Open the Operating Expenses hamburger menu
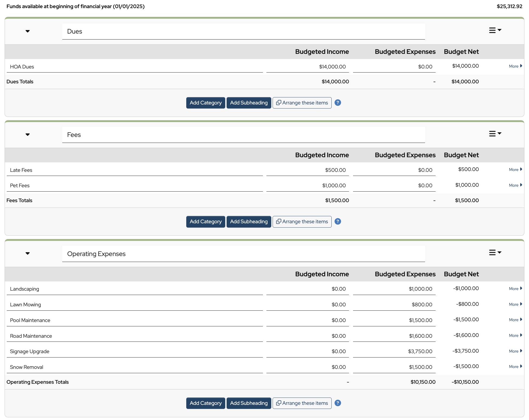The width and height of the screenshot is (529, 420). pyautogui.click(x=495, y=252)
